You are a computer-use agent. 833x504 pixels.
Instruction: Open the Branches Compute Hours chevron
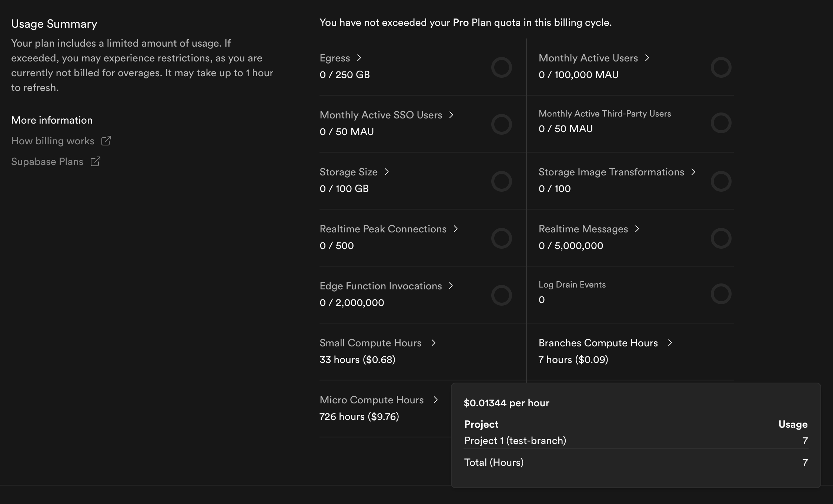(x=670, y=343)
